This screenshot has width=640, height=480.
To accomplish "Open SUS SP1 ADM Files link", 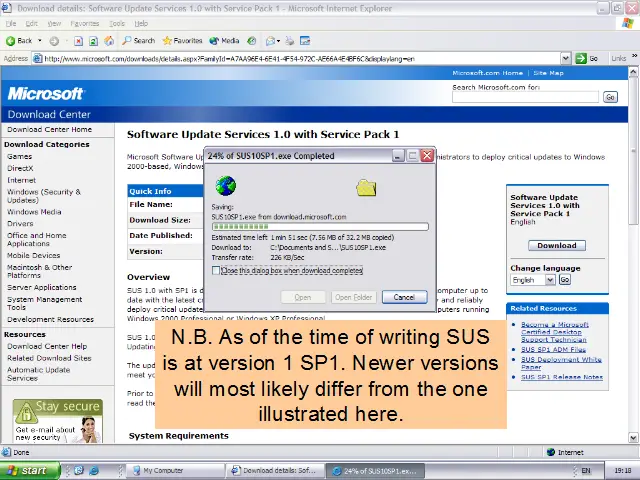I will [x=553, y=349].
